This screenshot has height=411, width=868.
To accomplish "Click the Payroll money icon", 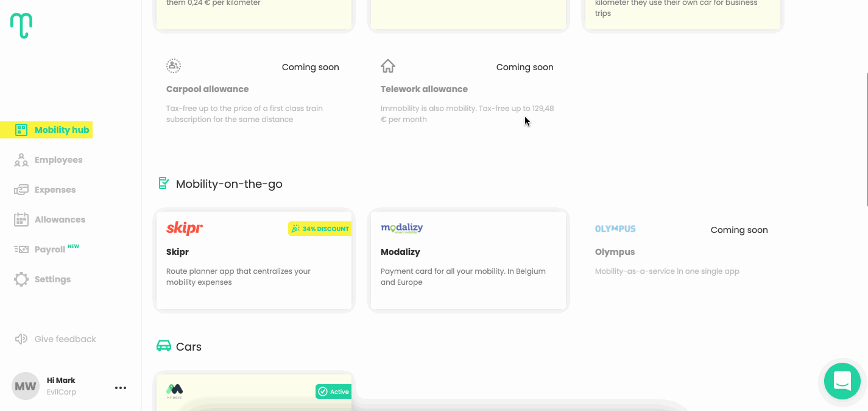I will tap(21, 249).
